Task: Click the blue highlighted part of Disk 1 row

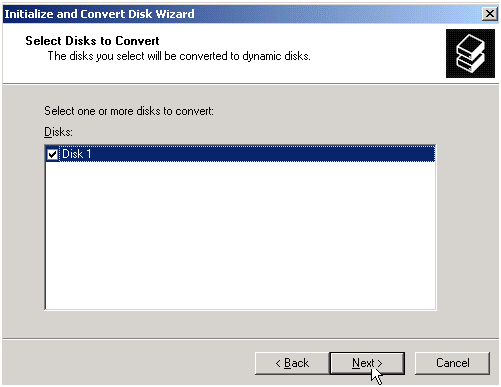Action: coord(263,154)
